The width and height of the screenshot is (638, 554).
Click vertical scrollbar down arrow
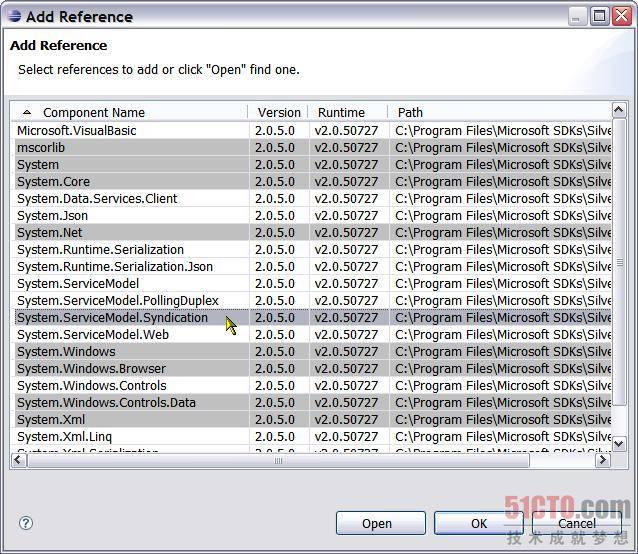point(619,443)
